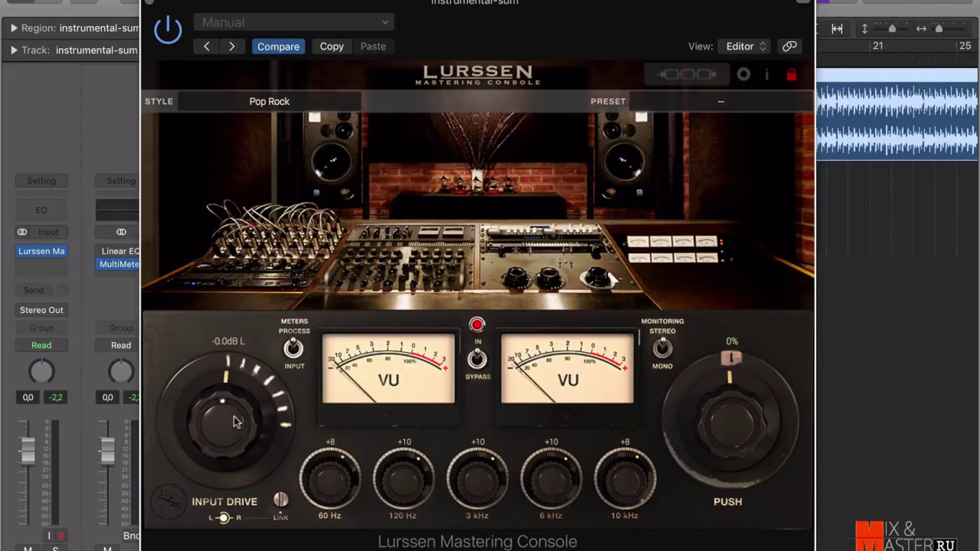This screenshot has height=551, width=980.
Task: Toggle Record enable R on first channel
Action: click(x=61, y=536)
